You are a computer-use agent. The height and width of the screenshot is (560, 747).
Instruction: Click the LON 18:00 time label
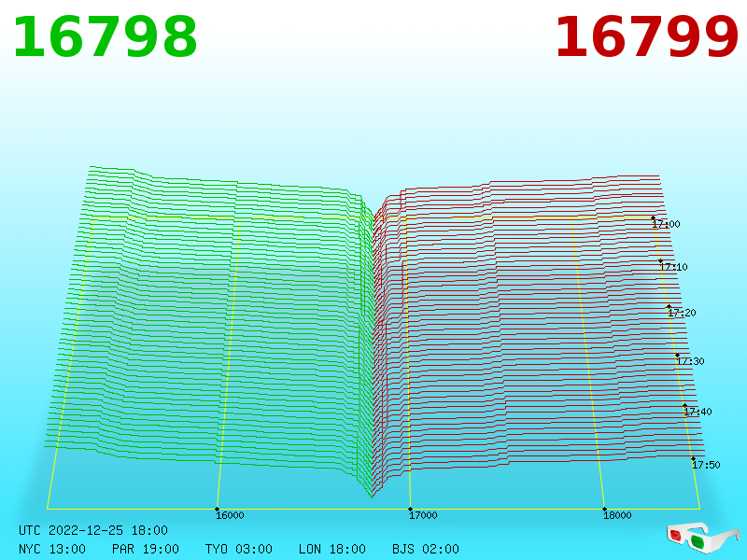(332, 549)
